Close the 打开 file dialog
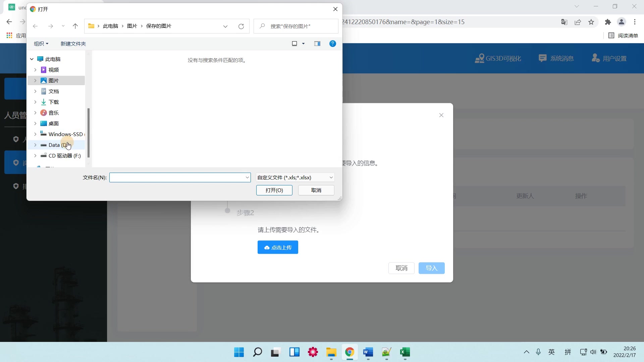644x362 pixels. [335, 9]
